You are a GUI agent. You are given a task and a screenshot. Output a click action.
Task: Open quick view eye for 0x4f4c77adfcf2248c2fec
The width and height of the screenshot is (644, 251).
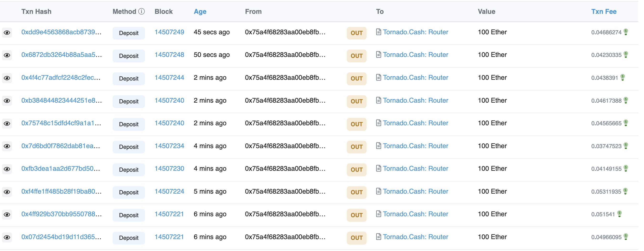pyautogui.click(x=7, y=78)
